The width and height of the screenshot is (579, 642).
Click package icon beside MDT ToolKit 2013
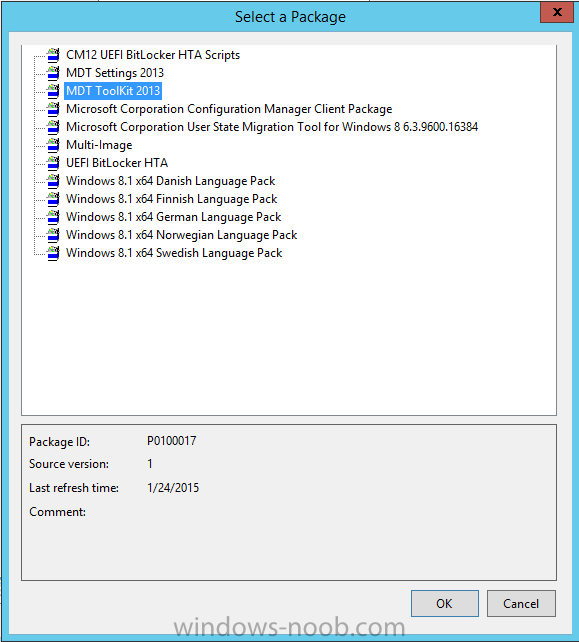[53, 91]
